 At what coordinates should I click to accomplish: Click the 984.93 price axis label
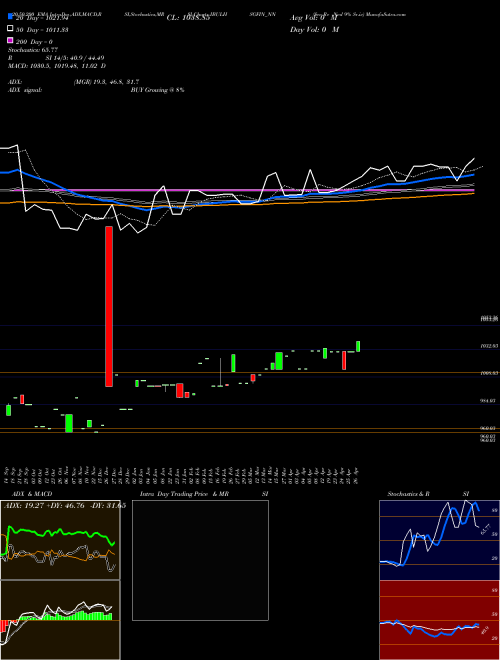click(x=489, y=401)
